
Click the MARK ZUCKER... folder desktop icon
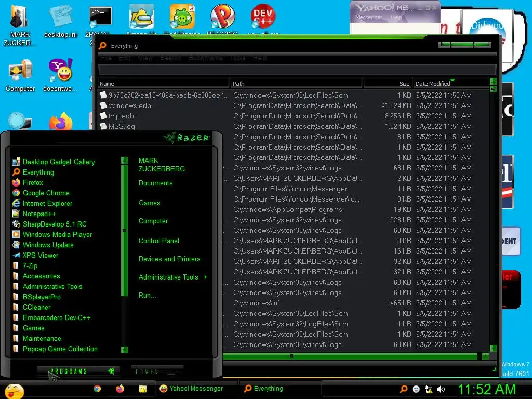pyautogui.click(x=20, y=25)
